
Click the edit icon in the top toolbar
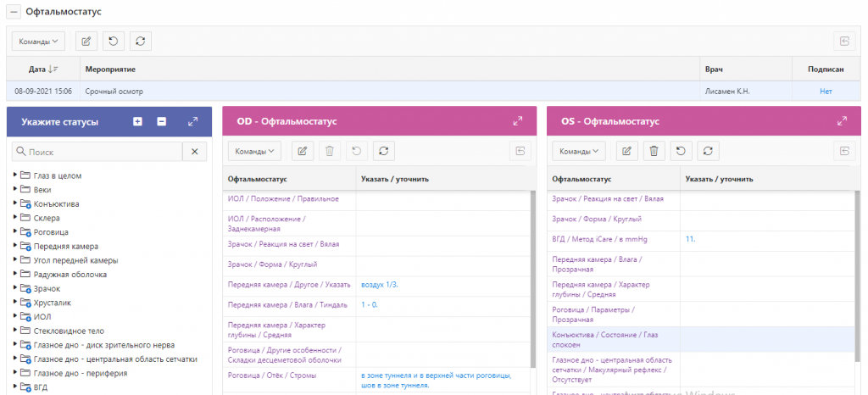[x=86, y=41]
